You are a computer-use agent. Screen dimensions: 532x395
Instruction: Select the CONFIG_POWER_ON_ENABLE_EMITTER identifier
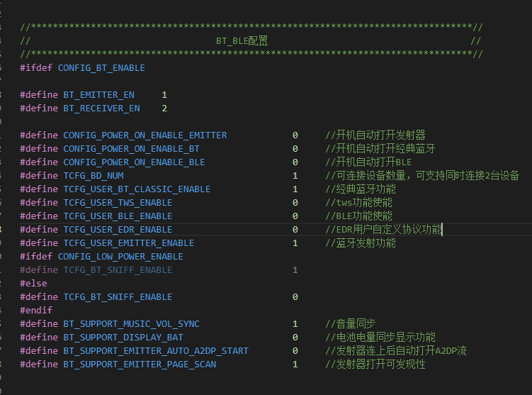pos(145,135)
